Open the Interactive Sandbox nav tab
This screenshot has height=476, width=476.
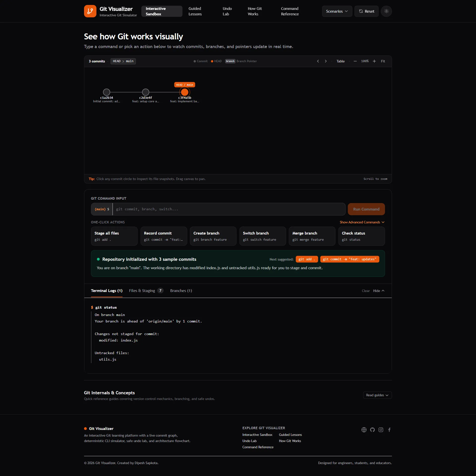coord(162,11)
